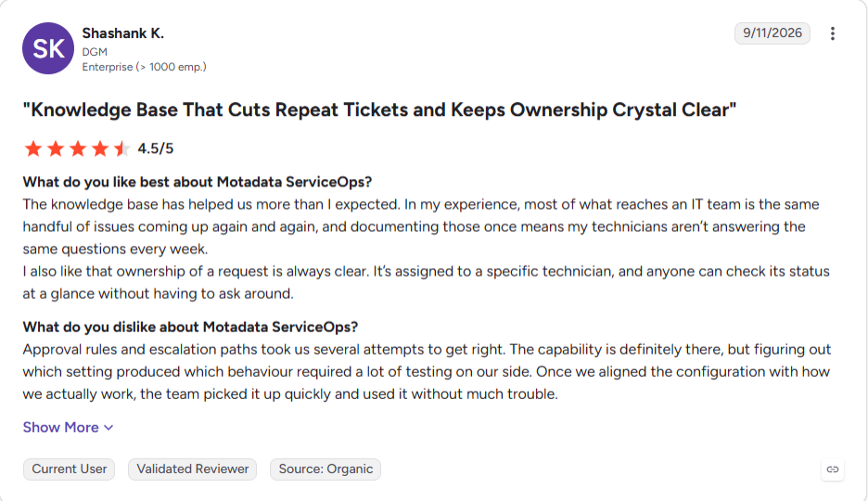This screenshot has height=501, width=868.
Task: Select the Validated Reviewer tag
Action: tap(193, 469)
